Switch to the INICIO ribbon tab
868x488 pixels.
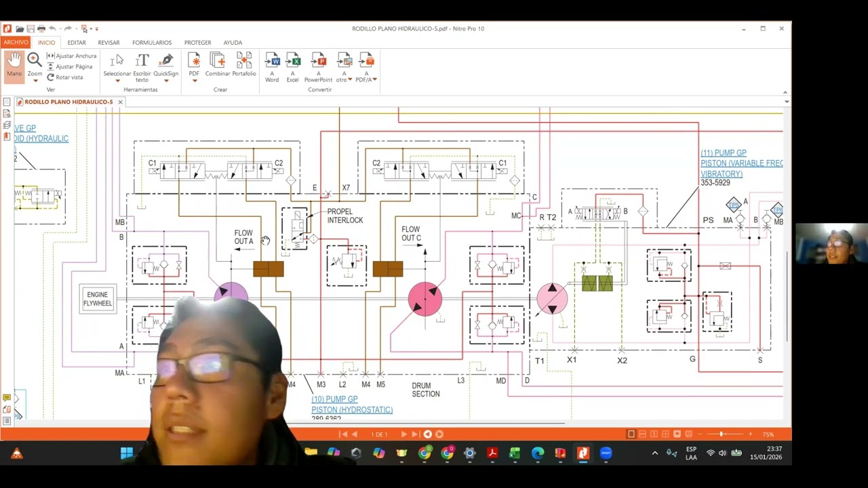pyautogui.click(x=47, y=42)
